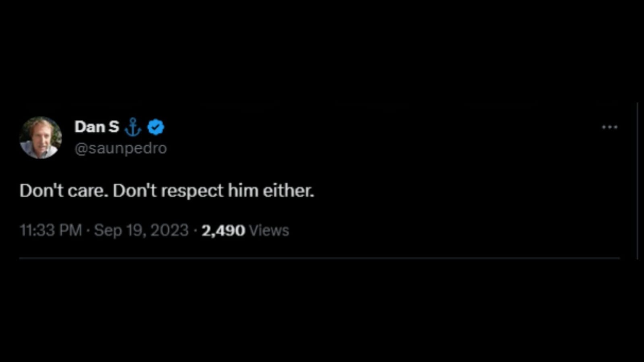Click the letter S in the display name
The width and height of the screenshot is (644, 362).
pos(114,127)
